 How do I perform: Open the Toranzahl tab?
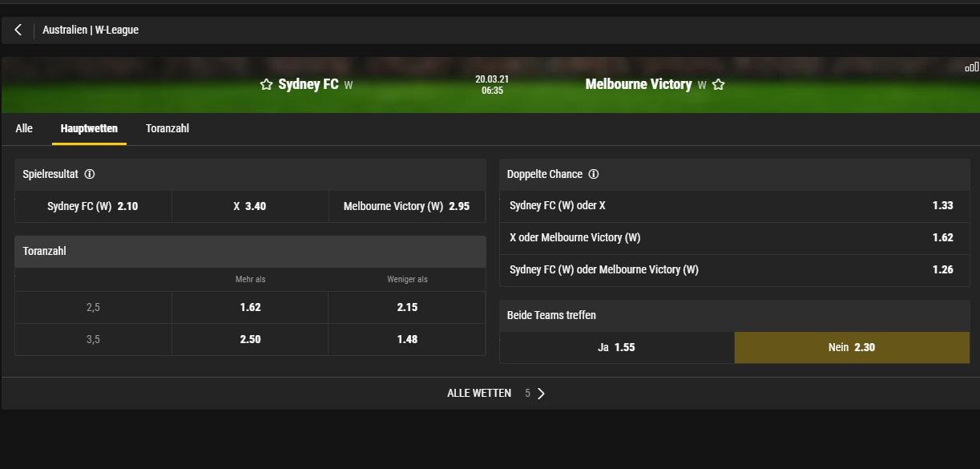[x=167, y=128]
